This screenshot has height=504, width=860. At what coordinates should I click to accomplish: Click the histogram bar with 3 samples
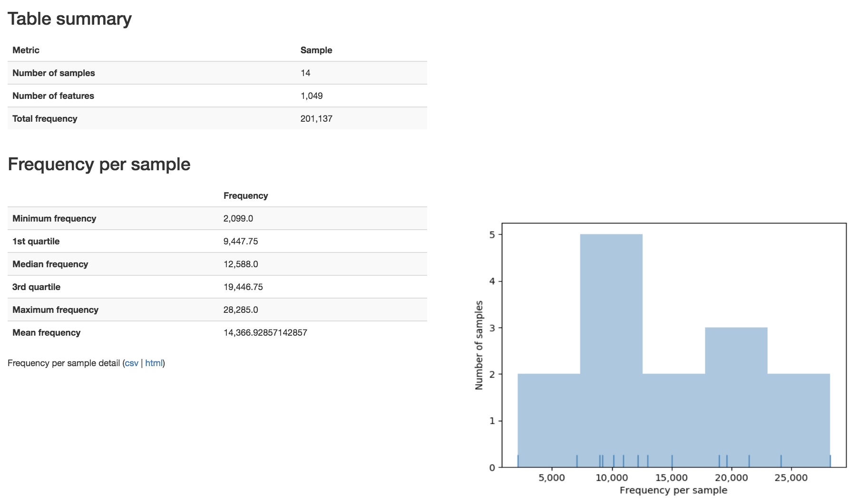point(736,397)
